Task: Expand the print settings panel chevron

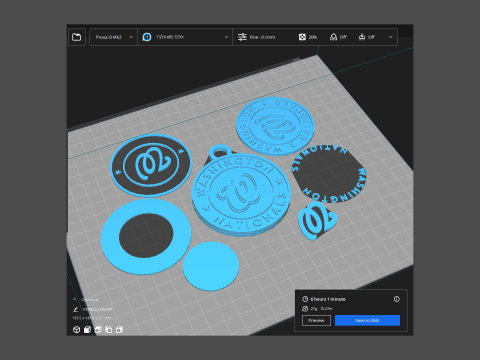Action: [391, 37]
